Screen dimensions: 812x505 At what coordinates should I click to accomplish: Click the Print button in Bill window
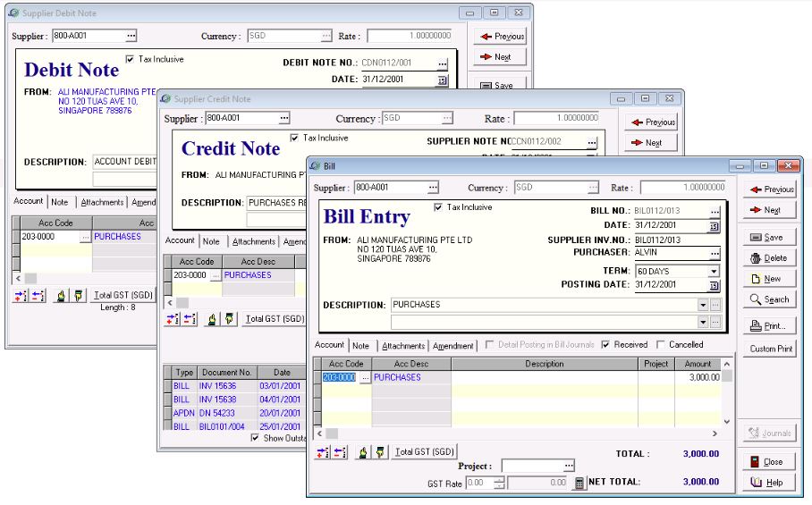(769, 326)
